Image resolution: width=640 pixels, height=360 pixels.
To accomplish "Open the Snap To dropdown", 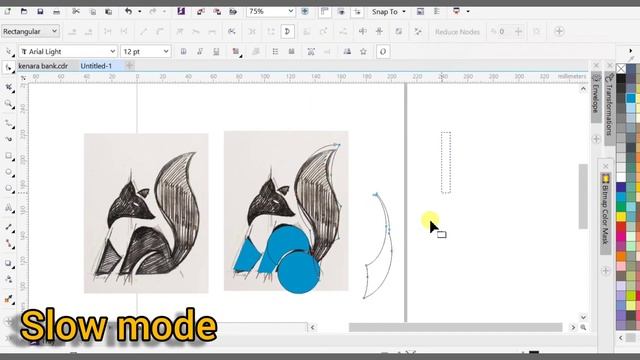I will click(x=389, y=11).
